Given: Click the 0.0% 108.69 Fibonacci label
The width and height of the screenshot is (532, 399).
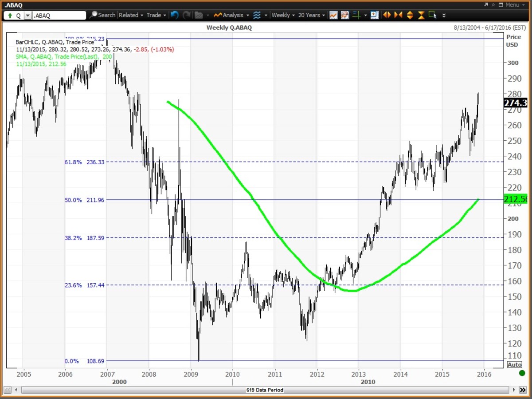Looking at the screenshot, I should click(85, 361).
